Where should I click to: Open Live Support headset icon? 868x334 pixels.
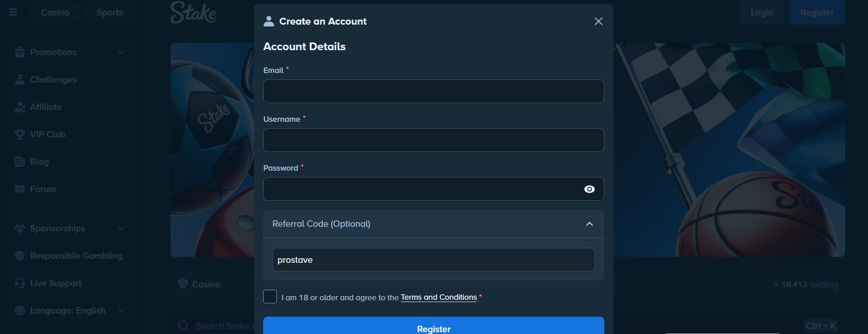[20, 283]
